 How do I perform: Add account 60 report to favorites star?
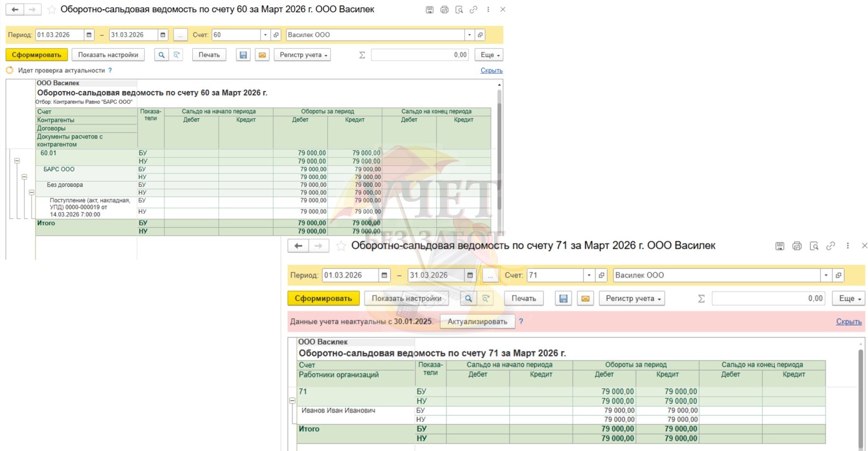click(x=52, y=9)
